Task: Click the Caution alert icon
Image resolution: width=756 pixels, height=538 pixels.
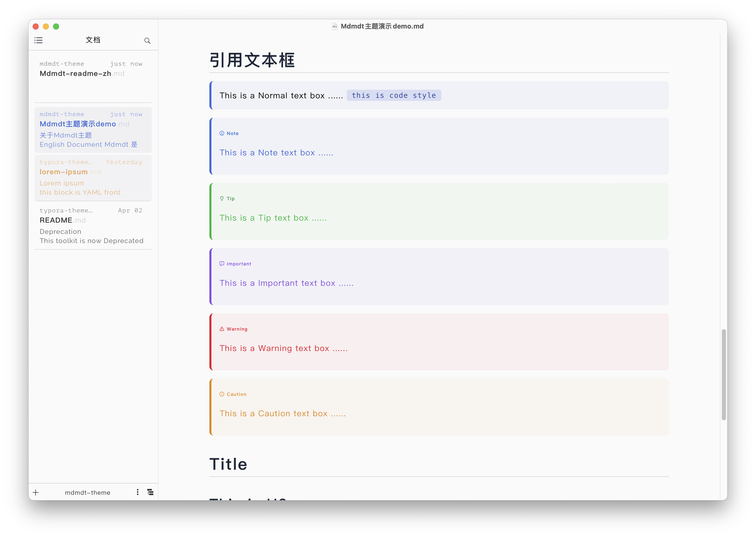Action: point(222,394)
